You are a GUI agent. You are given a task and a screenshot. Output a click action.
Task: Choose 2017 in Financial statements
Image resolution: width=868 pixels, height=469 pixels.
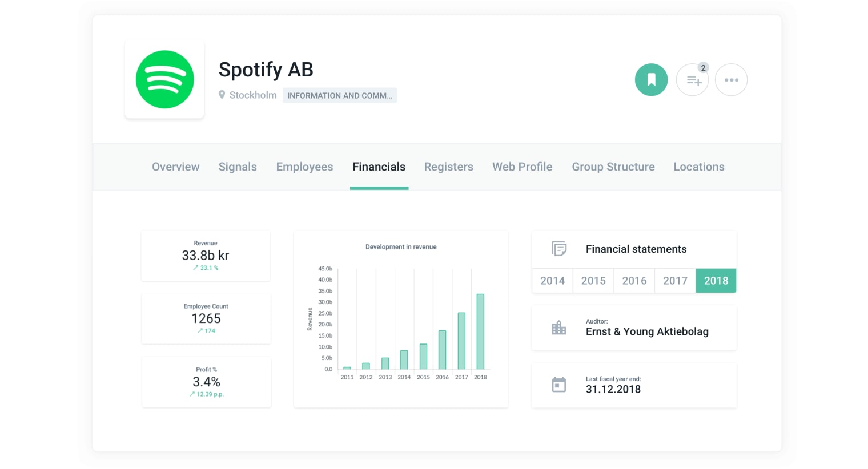click(675, 281)
